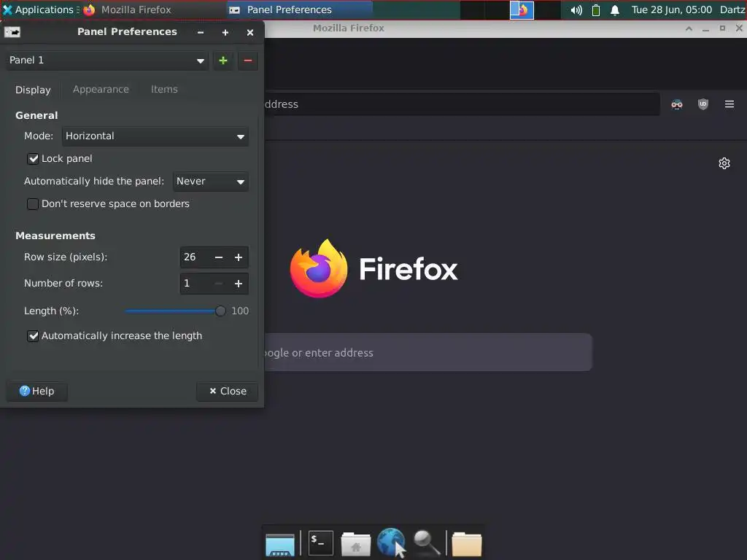Open the uBlock Origin shield icon

(x=703, y=104)
